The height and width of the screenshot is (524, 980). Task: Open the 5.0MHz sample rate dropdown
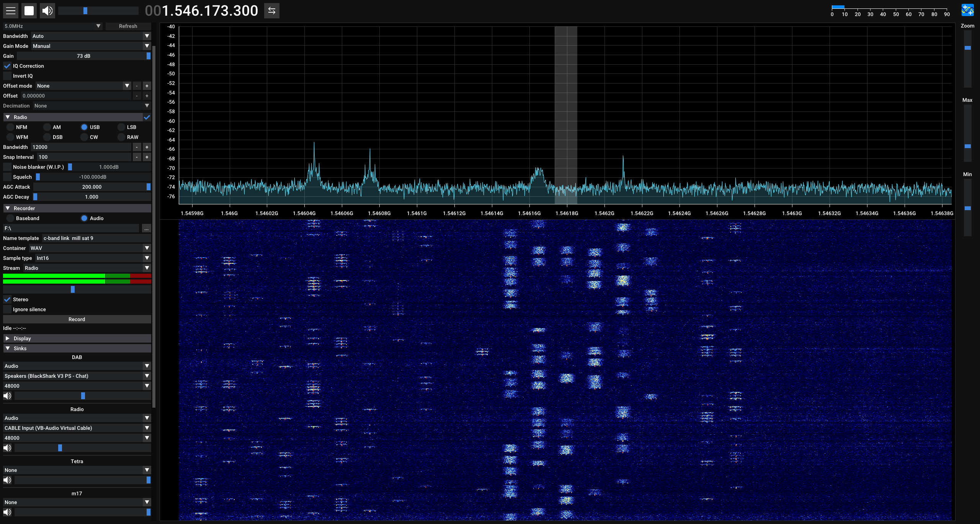tap(52, 26)
